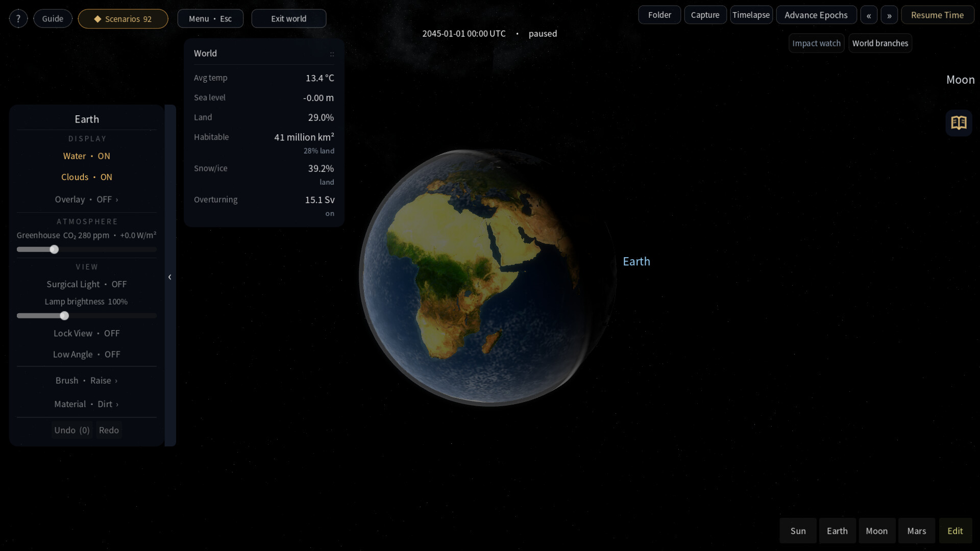
Task: Click the Overturning value 15.1 Sv
Action: click(320, 200)
